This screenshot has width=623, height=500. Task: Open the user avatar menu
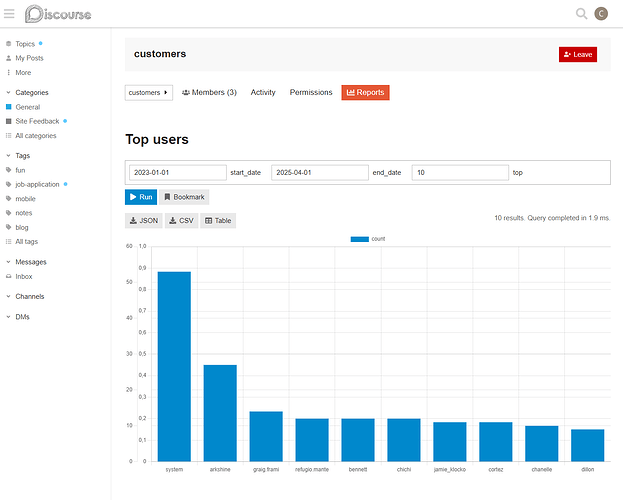[x=601, y=14]
